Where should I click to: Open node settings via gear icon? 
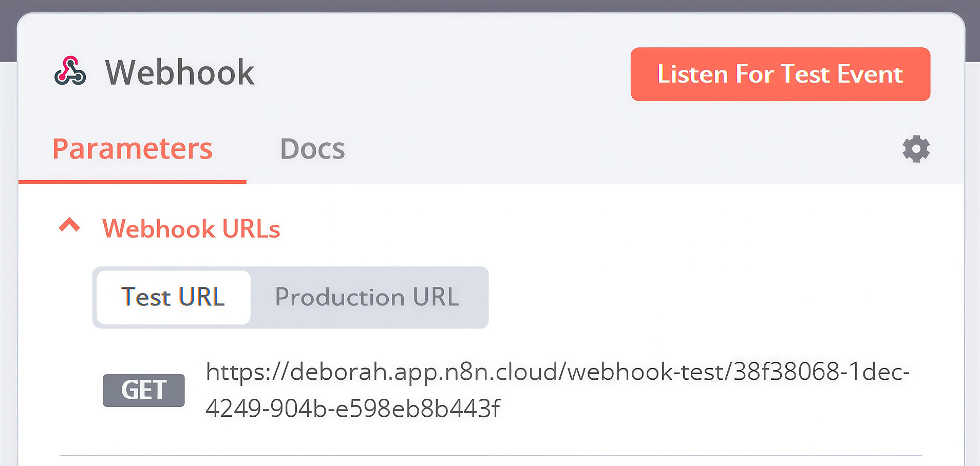[x=916, y=149]
